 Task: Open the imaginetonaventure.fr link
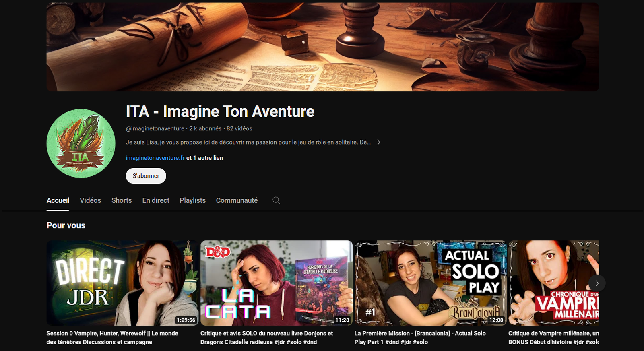[x=155, y=158]
